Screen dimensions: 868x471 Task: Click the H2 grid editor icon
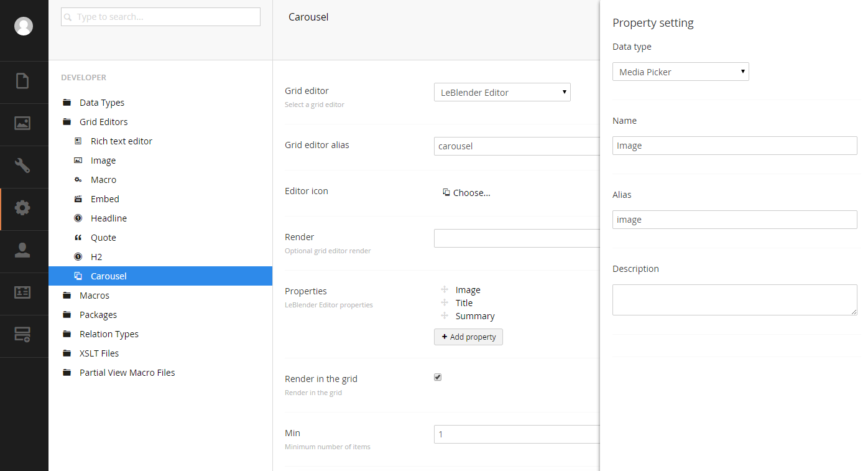(x=78, y=257)
